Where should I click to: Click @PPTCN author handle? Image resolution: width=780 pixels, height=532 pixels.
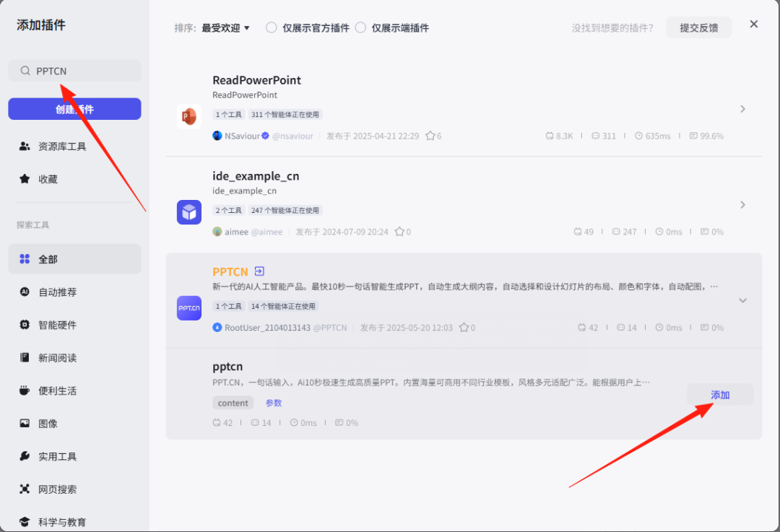pos(330,328)
